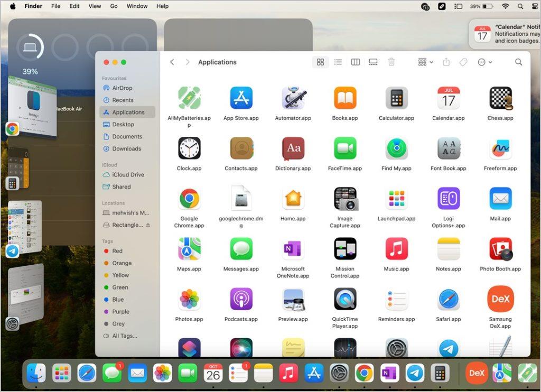Open AllMyBatteries.app in the Applications folder

pyautogui.click(x=189, y=98)
